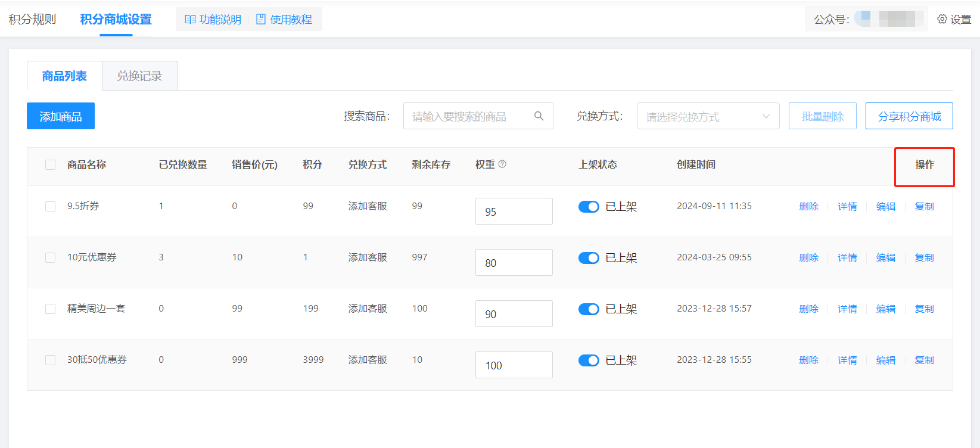Click date 2024-03-25 09:55
Image resolution: width=980 pixels, height=448 pixels.
714,257
